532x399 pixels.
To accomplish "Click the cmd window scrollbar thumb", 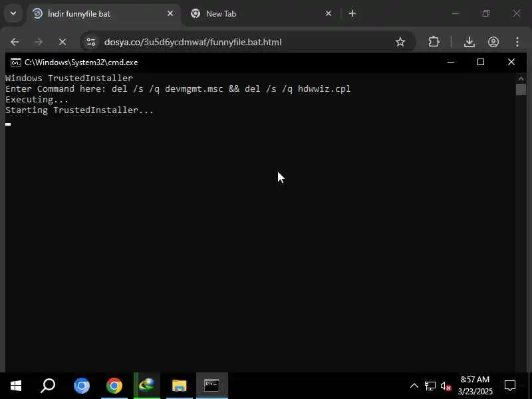I will click(x=521, y=90).
